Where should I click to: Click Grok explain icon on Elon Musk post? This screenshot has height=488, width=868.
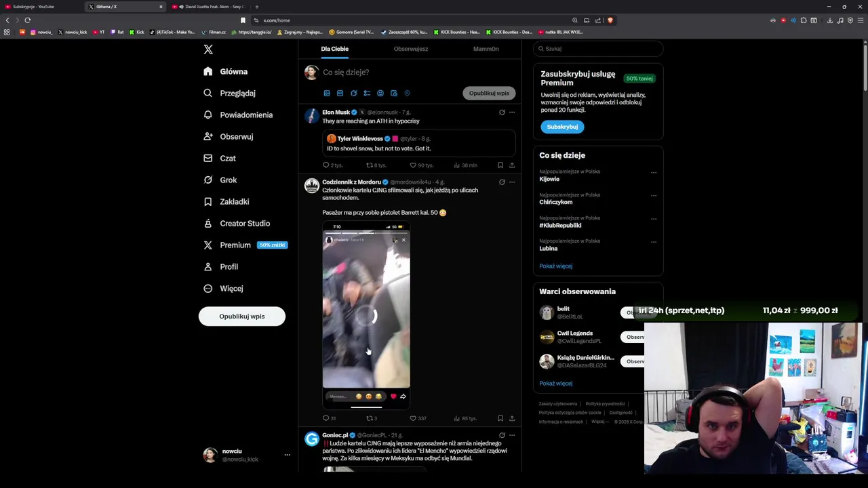click(502, 113)
